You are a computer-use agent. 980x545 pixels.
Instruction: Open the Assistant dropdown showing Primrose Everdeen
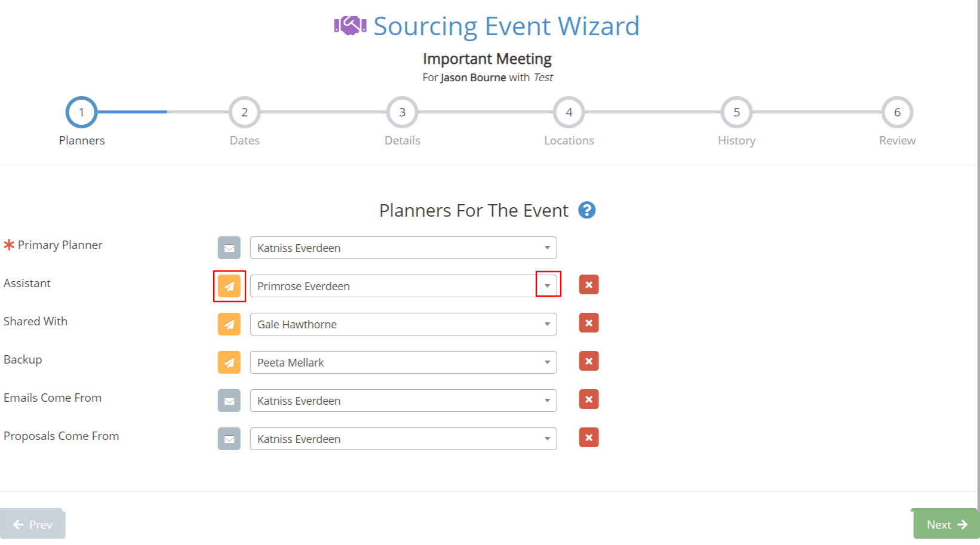click(x=546, y=286)
